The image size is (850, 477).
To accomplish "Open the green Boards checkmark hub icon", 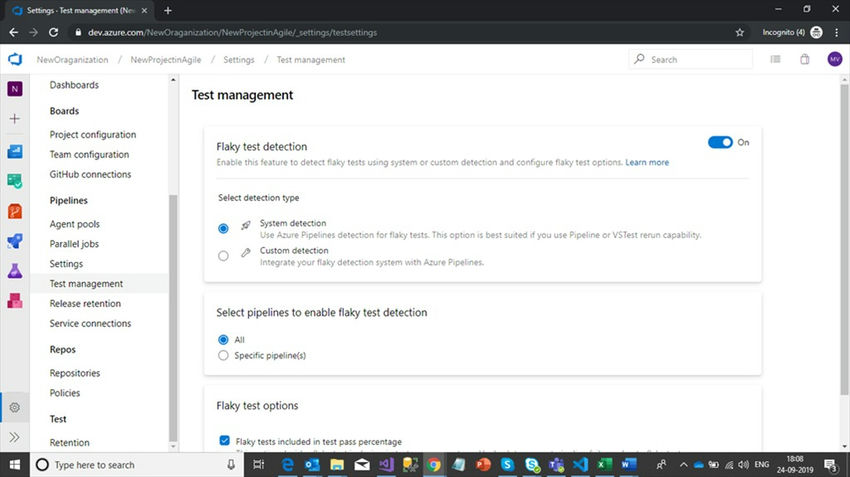I will tap(15, 181).
